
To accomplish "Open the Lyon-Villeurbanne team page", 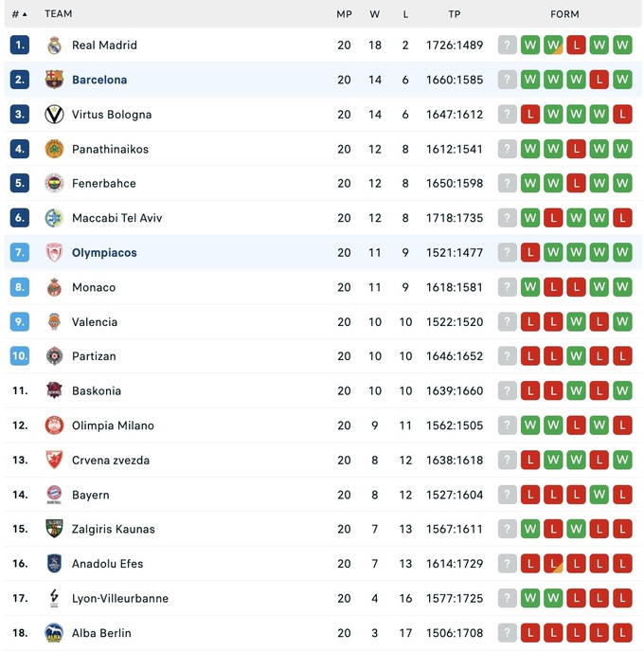I will [x=119, y=599].
